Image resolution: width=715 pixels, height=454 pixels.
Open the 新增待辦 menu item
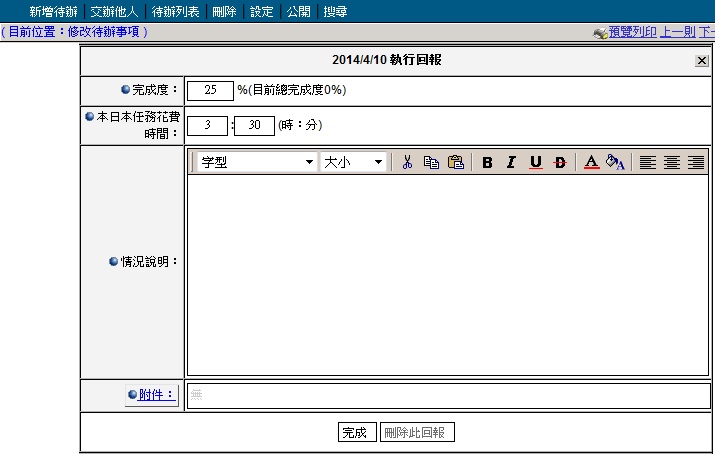(x=52, y=12)
